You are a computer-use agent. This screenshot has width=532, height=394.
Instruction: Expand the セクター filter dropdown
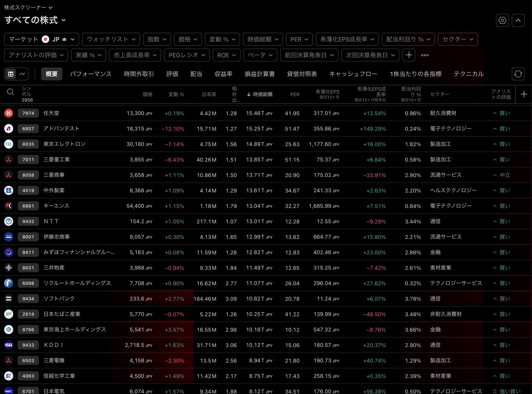458,39
